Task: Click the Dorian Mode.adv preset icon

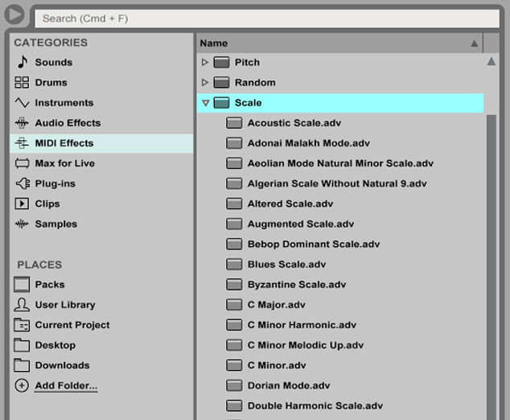Action: point(234,385)
